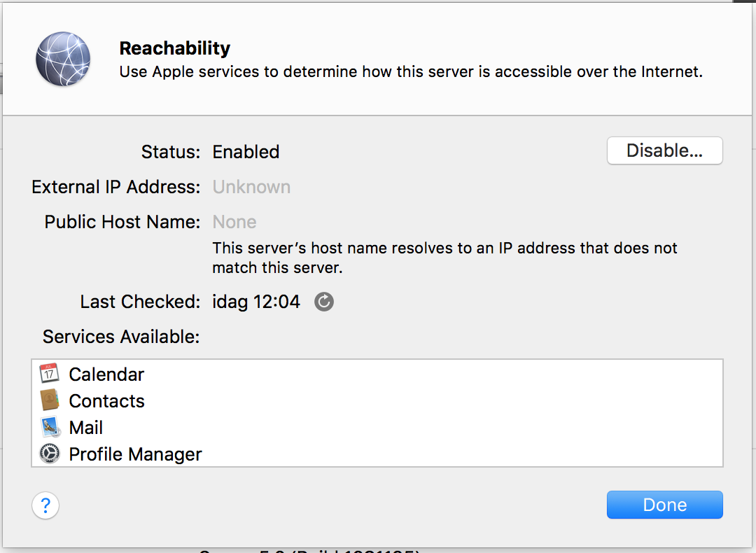Click the Mail stamp icon
The width and height of the screenshot is (756, 553).
click(x=50, y=427)
